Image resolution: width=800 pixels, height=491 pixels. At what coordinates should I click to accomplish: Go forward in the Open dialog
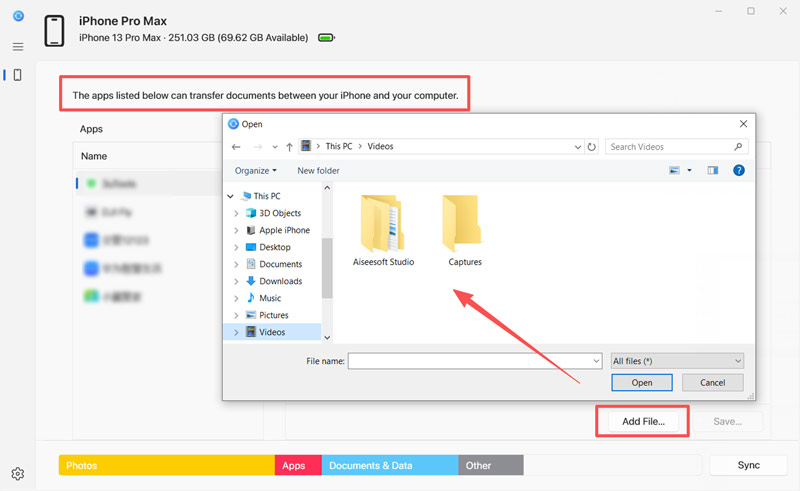click(258, 147)
